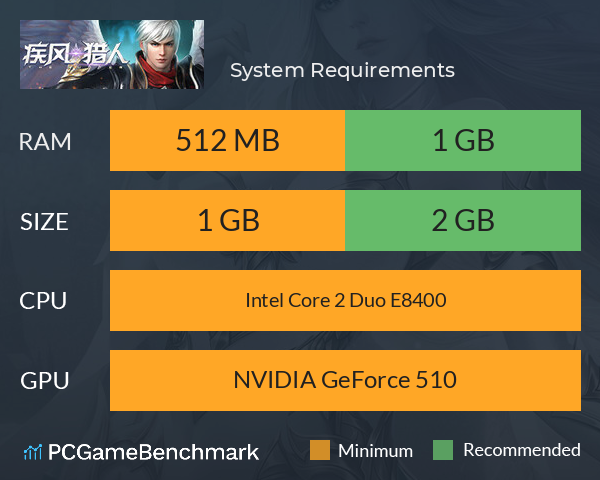
Task: Click the game banner thumbnail image
Action: click(x=112, y=54)
